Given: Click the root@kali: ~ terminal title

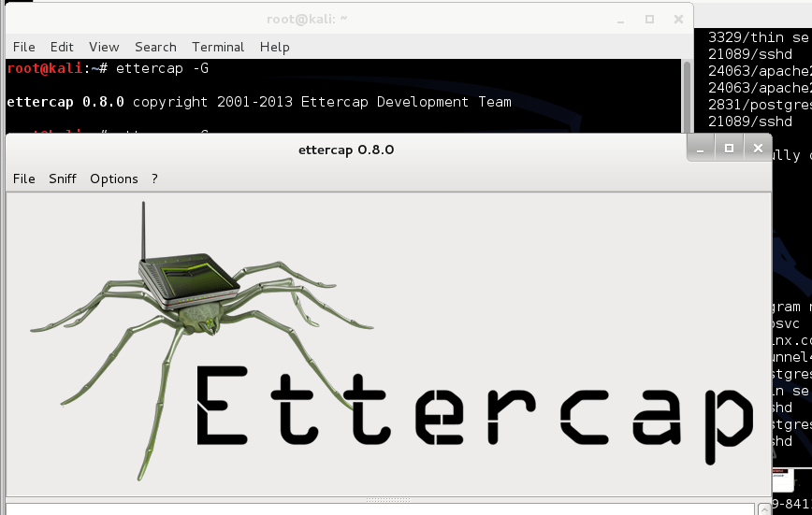Looking at the screenshot, I should click(x=307, y=20).
